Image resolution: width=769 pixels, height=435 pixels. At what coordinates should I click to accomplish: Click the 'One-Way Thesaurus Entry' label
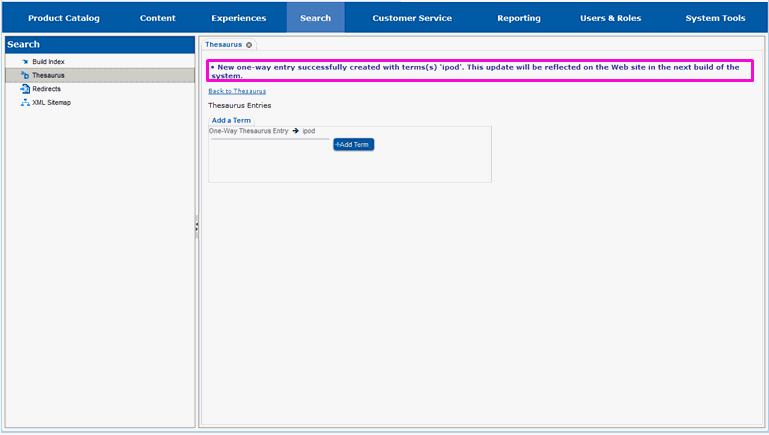249,131
